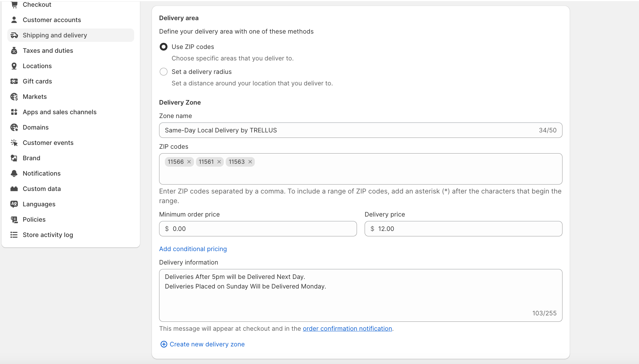The height and width of the screenshot is (364, 639).
Task: Click the Languages icon
Action: click(x=14, y=204)
